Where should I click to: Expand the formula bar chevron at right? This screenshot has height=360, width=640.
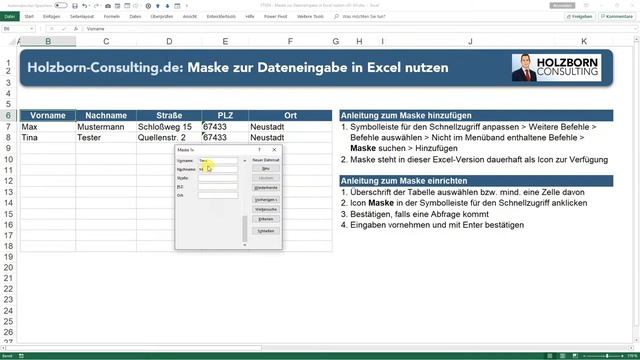coord(637,29)
